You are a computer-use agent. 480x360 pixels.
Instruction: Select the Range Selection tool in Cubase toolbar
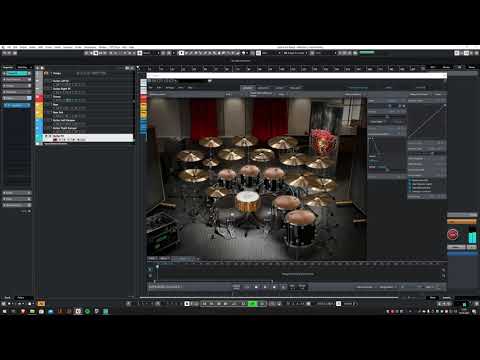pos(187,53)
